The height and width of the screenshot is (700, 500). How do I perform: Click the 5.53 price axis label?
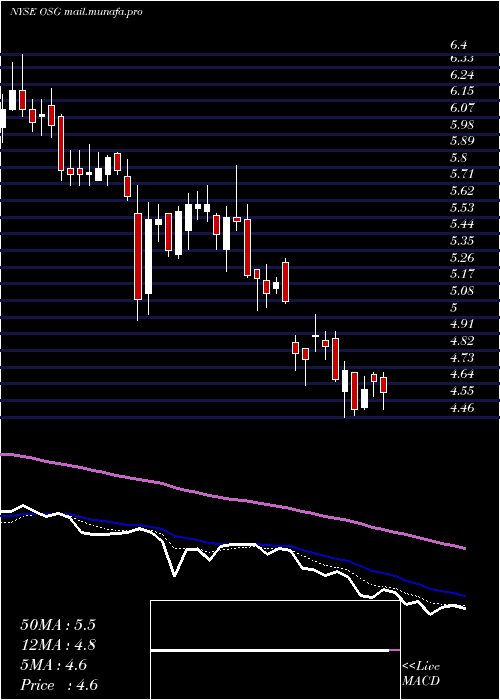tap(462, 208)
